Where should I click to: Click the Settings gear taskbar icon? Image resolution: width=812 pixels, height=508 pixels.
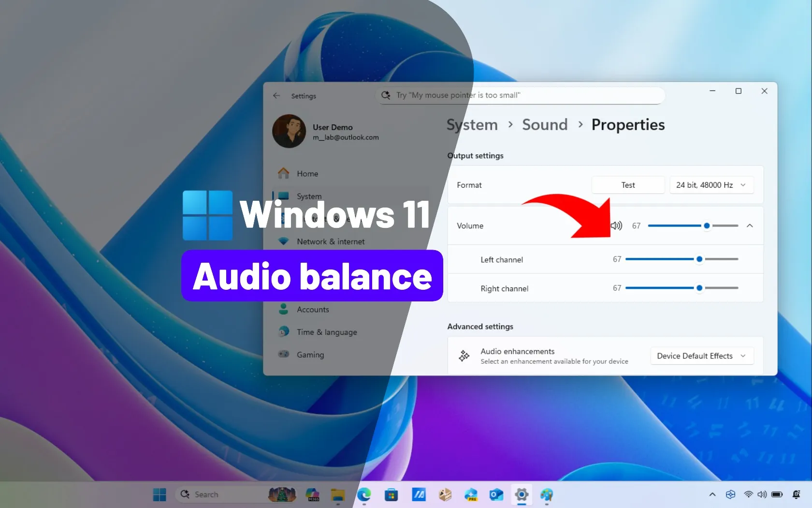522,494
